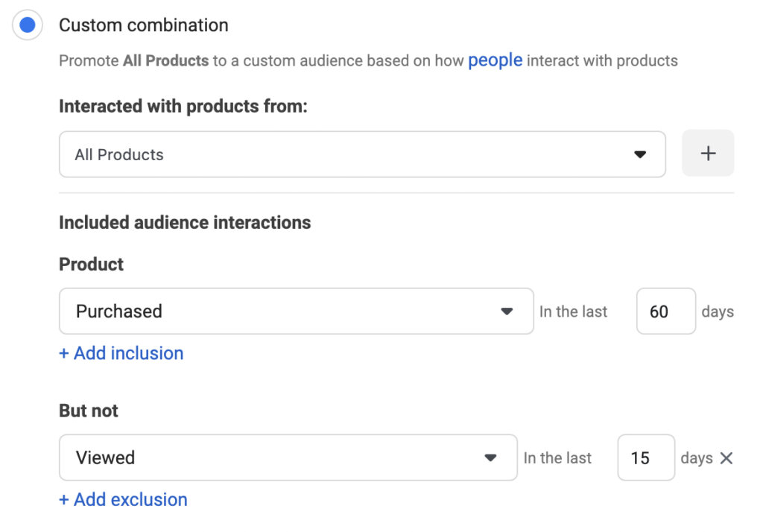
Task: Open the Viewed interaction dropdown
Action: click(x=287, y=458)
